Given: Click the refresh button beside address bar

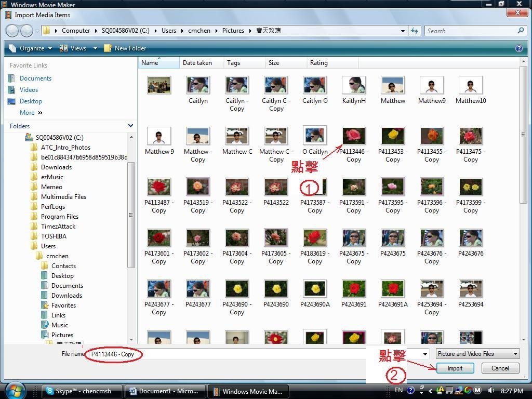Looking at the screenshot, I should coord(414,31).
